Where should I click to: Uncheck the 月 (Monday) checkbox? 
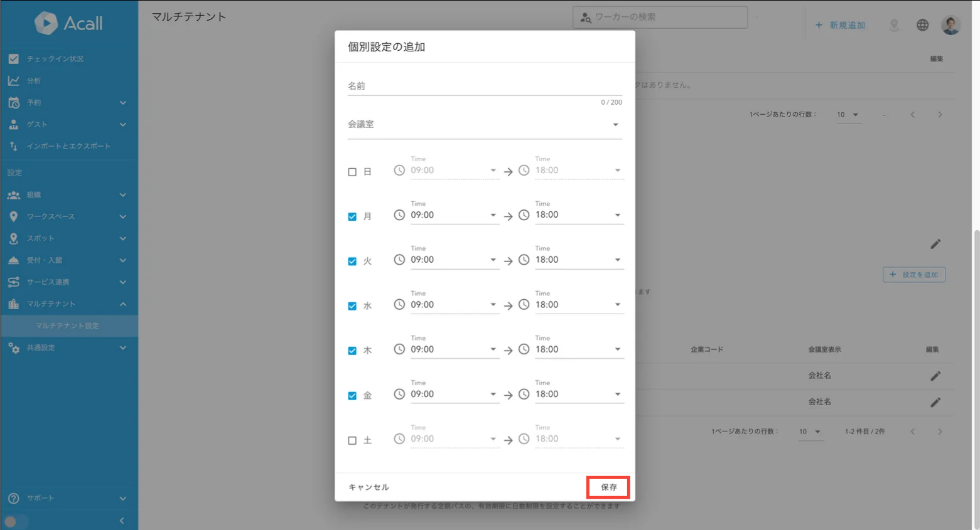(x=352, y=216)
